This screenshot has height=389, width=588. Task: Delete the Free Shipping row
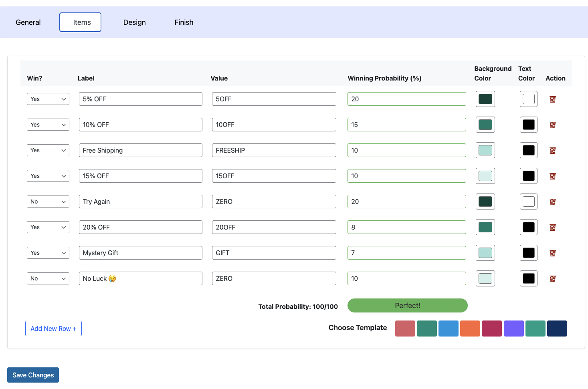coord(552,150)
